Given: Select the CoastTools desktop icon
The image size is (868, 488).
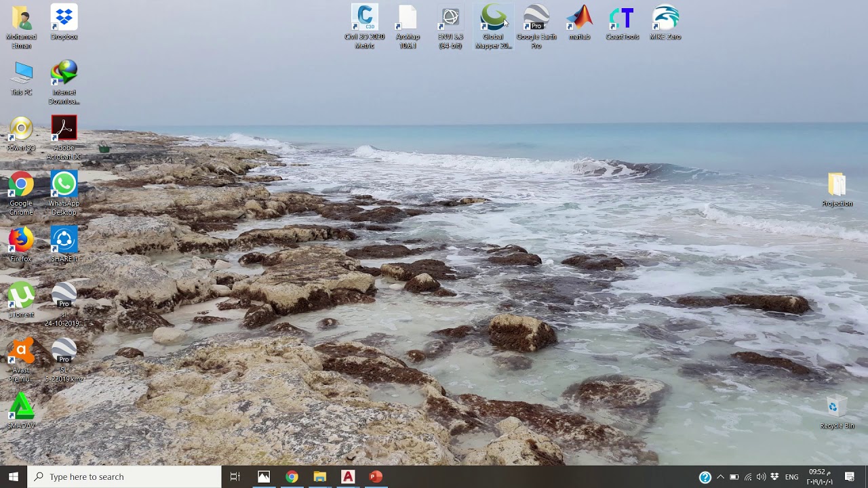Looking at the screenshot, I should click(x=622, y=23).
